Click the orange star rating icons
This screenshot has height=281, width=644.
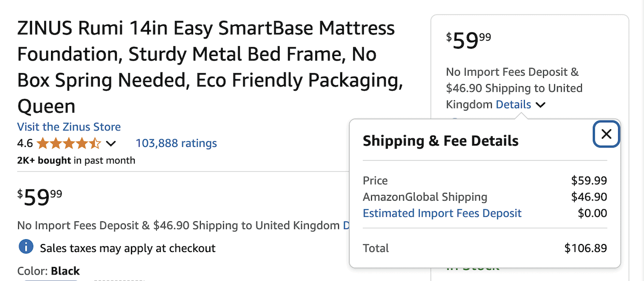(x=69, y=143)
